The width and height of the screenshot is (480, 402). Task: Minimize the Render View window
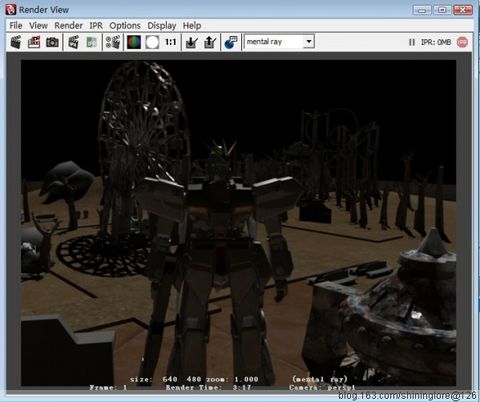(422, 10)
